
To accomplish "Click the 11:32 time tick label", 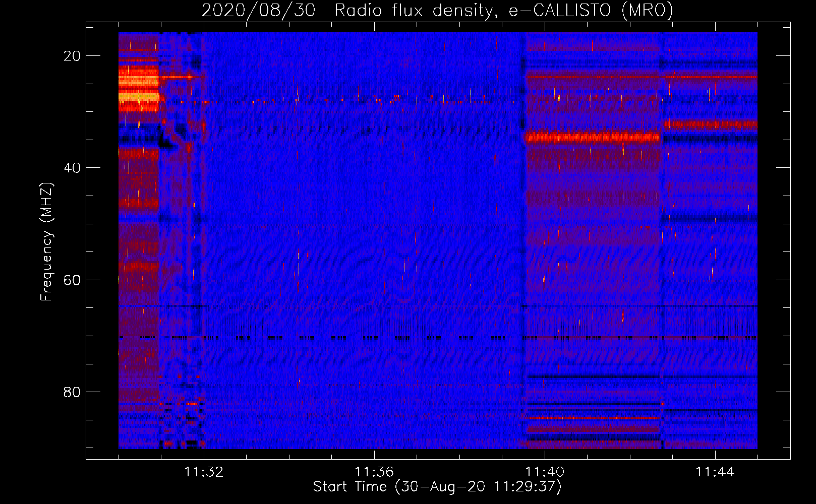I will (204, 472).
